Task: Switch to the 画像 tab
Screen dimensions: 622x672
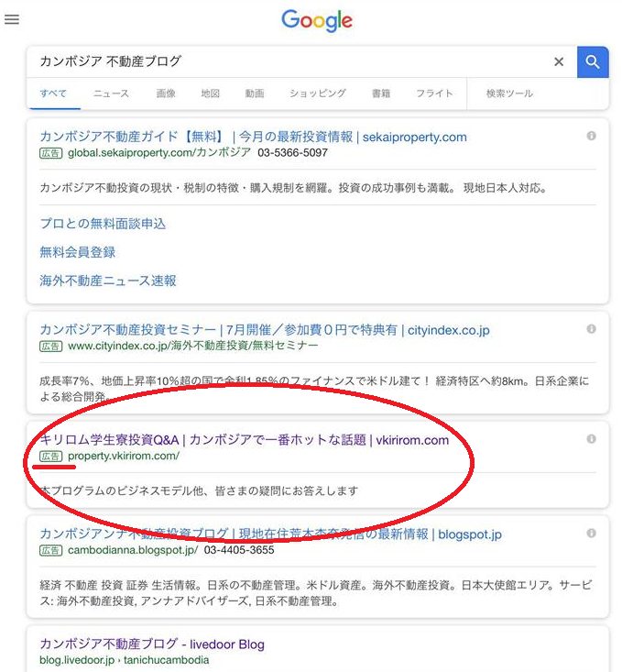Action: point(166,94)
